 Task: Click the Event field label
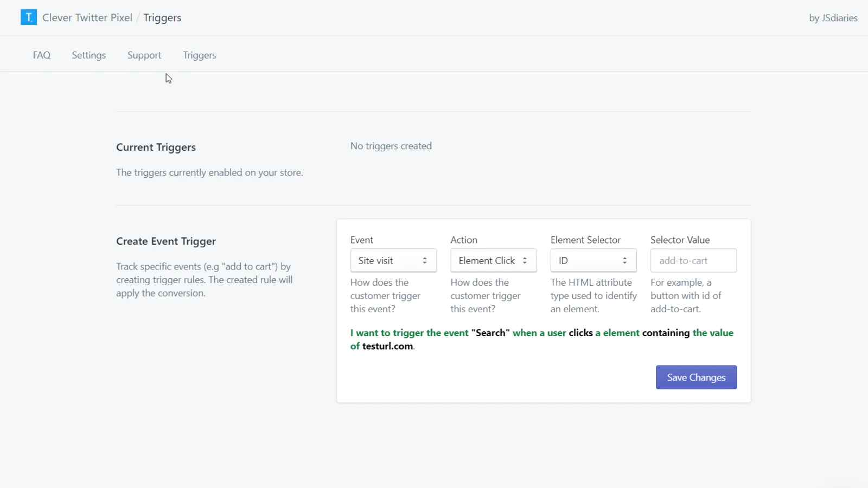click(362, 240)
